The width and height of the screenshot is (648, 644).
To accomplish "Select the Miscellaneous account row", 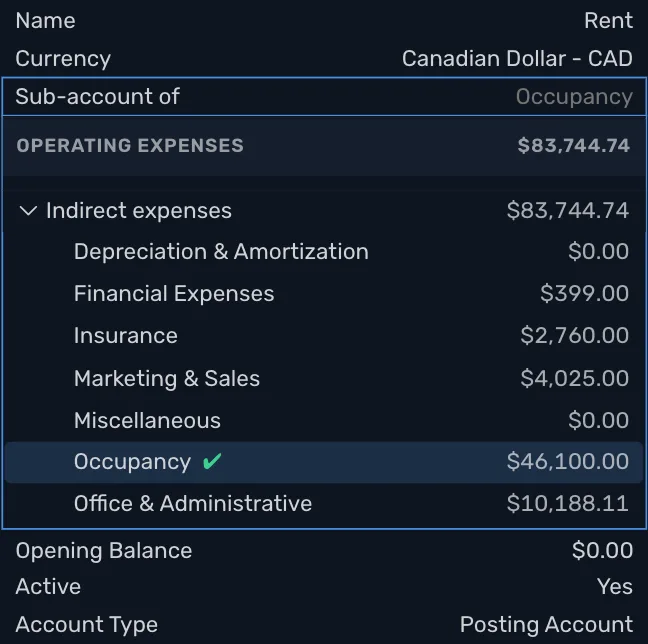I will pos(324,420).
